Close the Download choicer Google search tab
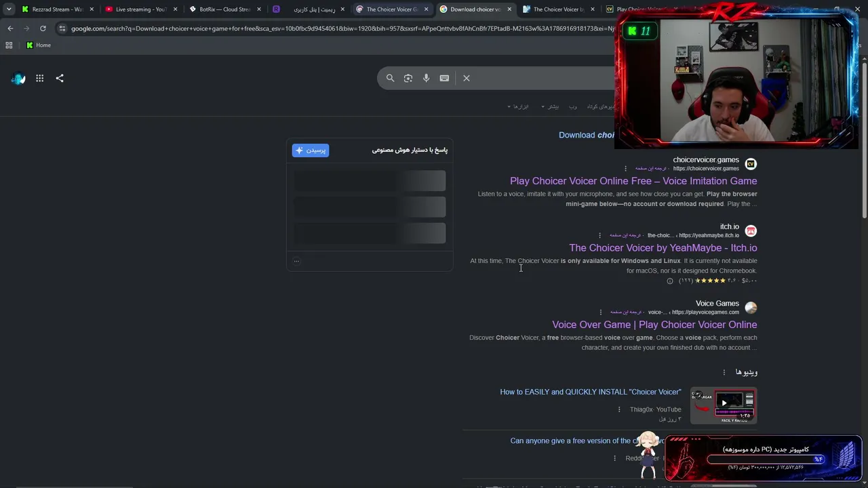 click(509, 9)
